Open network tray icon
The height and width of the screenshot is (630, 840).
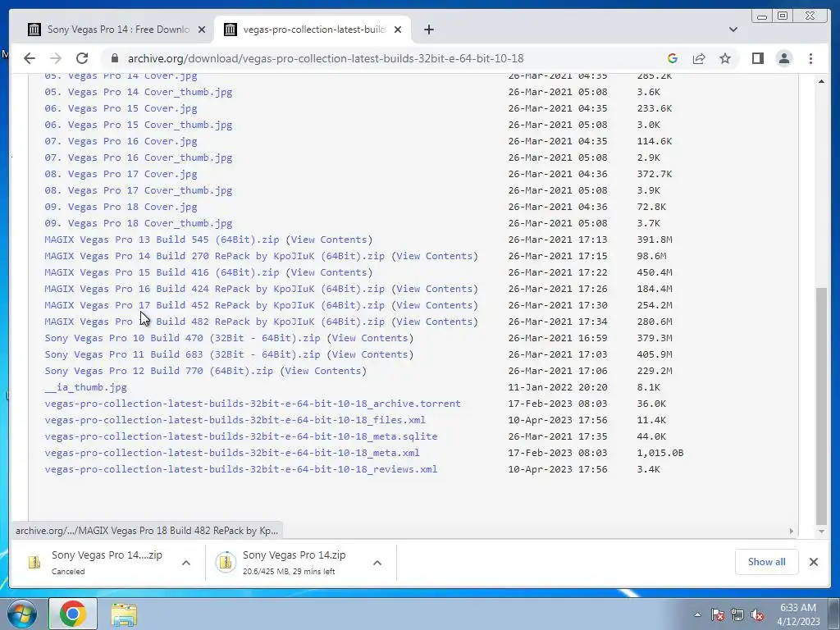click(x=737, y=614)
